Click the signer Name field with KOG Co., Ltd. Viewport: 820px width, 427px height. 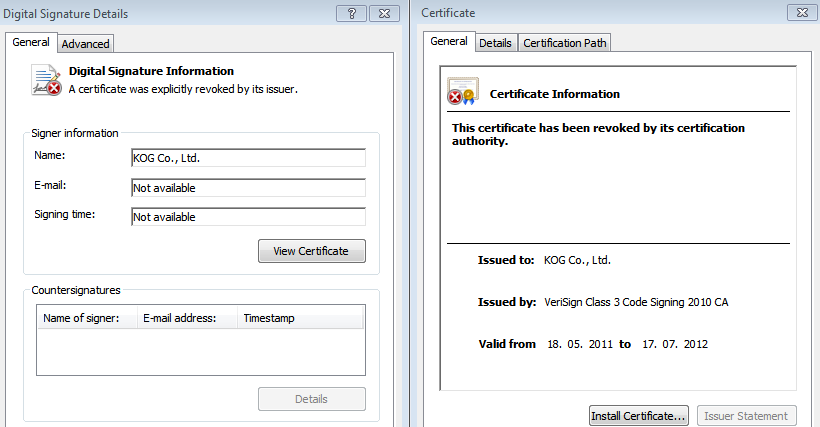(x=248, y=158)
